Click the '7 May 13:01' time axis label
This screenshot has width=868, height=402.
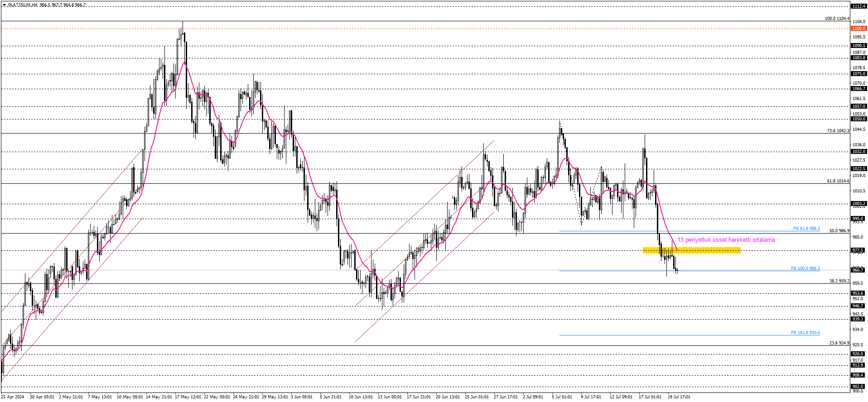point(100,397)
